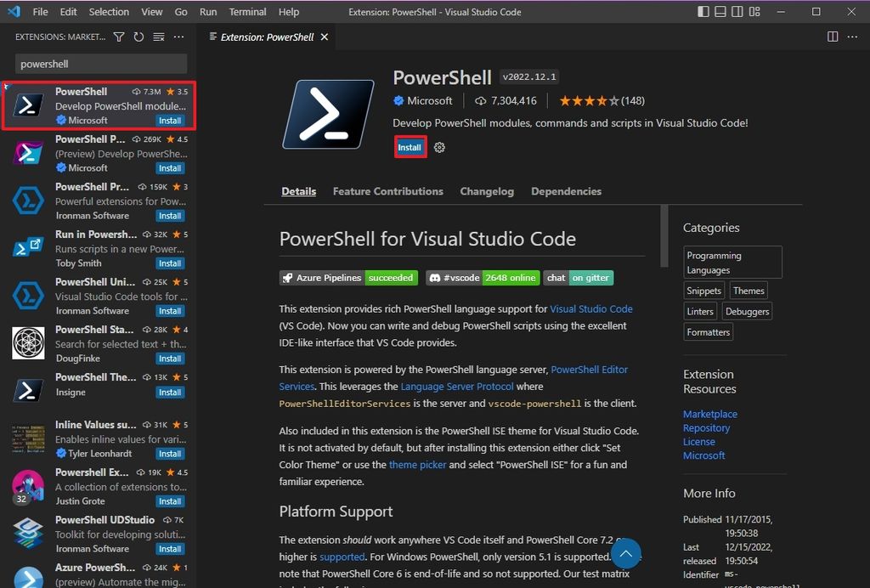Install the PowerShell extension
This screenshot has width=870, height=588.
[x=410, y=147]
